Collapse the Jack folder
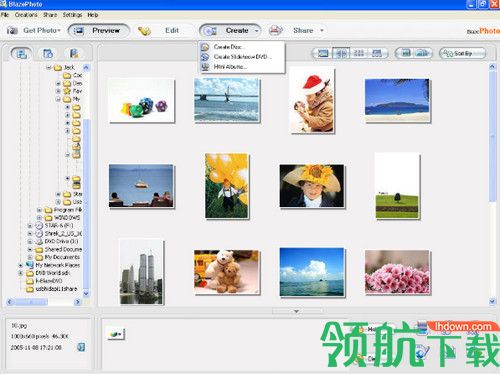This screenshot has width=500, height=374. point(49,67)
